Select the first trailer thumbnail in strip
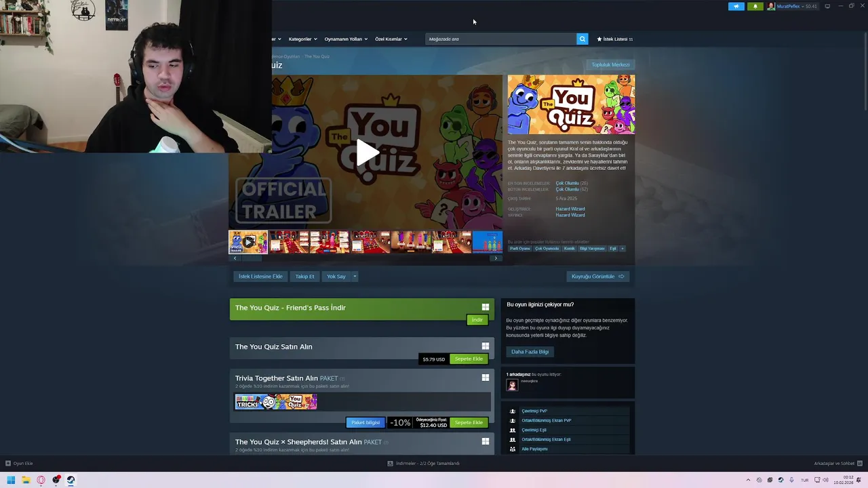The width and height of the screenshot is (868, 488). coord(248,242)
